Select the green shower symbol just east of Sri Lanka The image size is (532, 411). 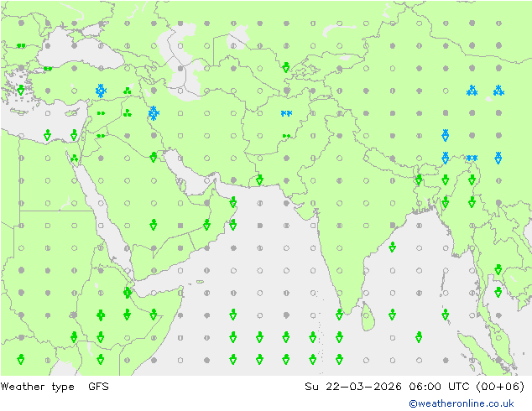pos(392,315)
